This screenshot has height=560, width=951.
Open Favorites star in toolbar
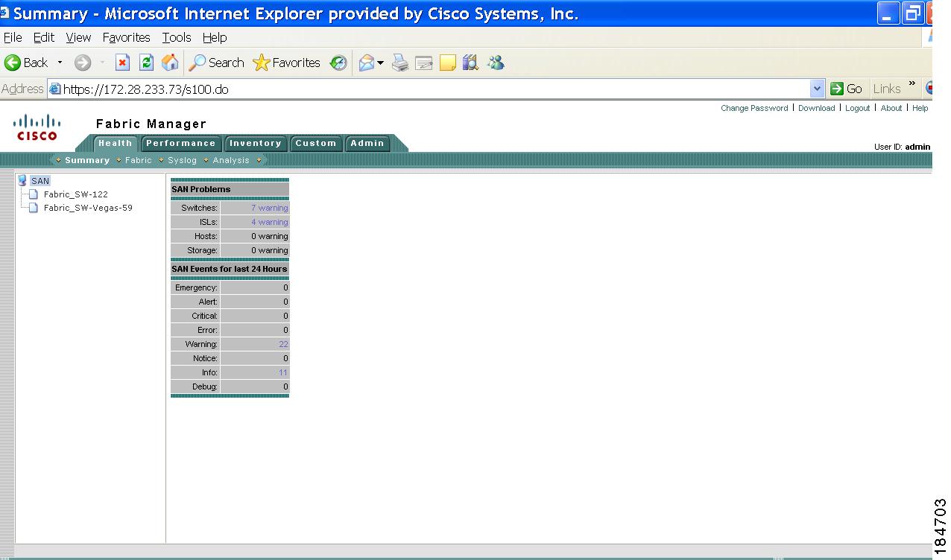[261, 63]
